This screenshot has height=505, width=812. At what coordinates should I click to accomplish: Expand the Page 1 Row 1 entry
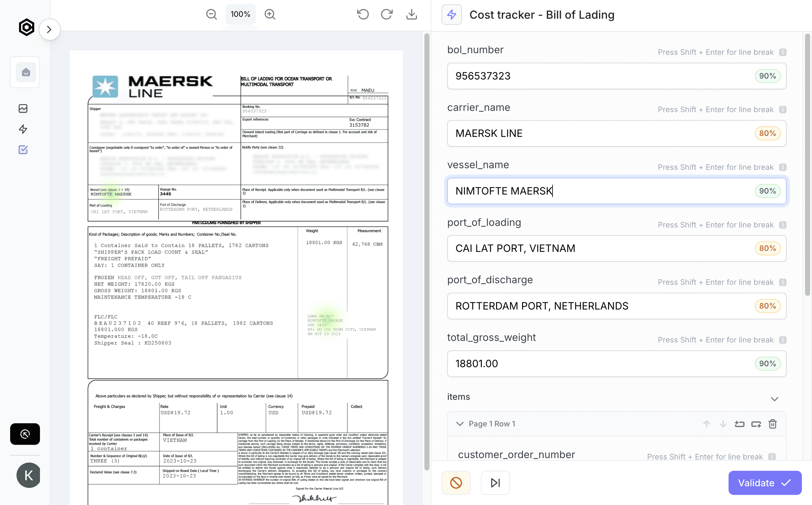pos(460,424)
